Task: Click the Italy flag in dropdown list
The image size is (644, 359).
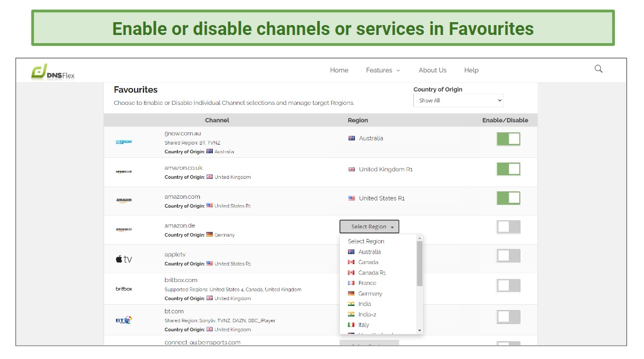Action: (351, 325)
